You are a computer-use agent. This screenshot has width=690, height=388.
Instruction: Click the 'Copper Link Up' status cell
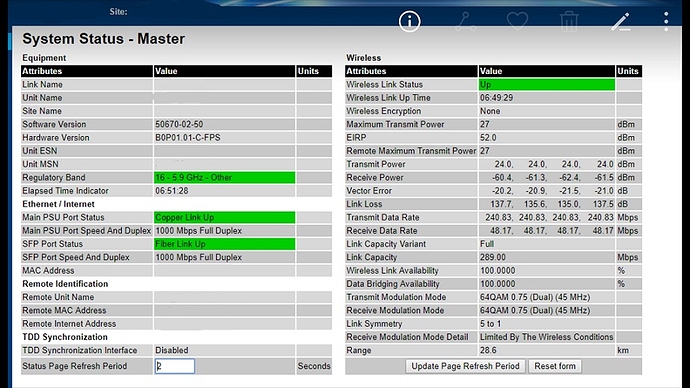(224, 217)
